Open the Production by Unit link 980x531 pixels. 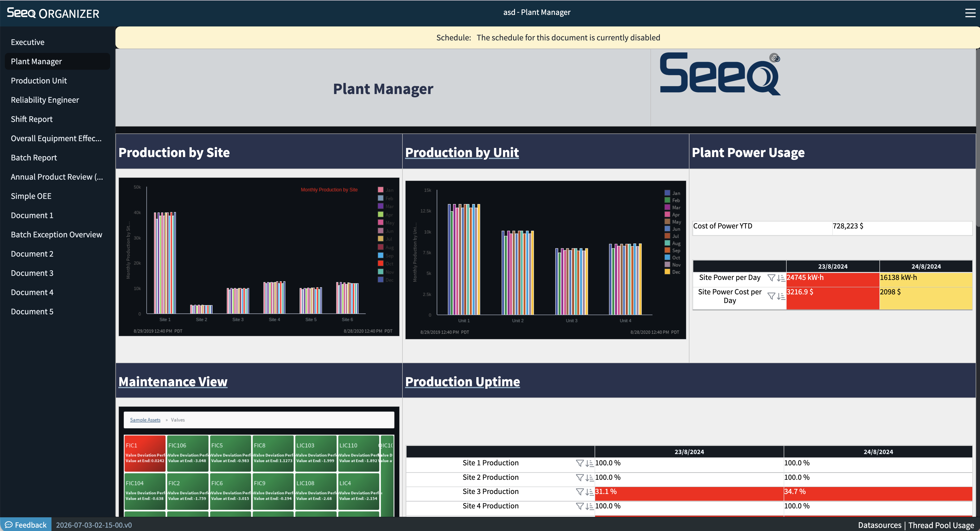(462, 152)
